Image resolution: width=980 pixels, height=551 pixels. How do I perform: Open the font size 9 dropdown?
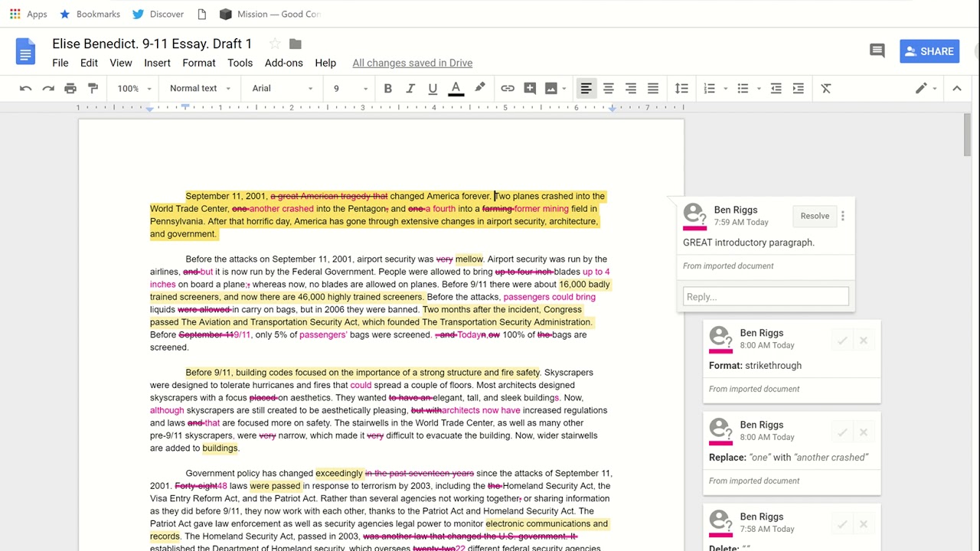[351, 89]
